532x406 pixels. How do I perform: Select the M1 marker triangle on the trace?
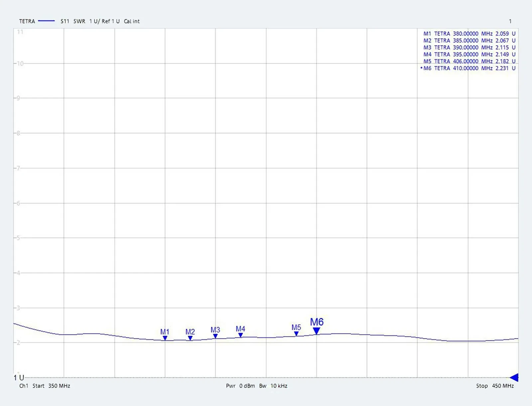(165, 338)
